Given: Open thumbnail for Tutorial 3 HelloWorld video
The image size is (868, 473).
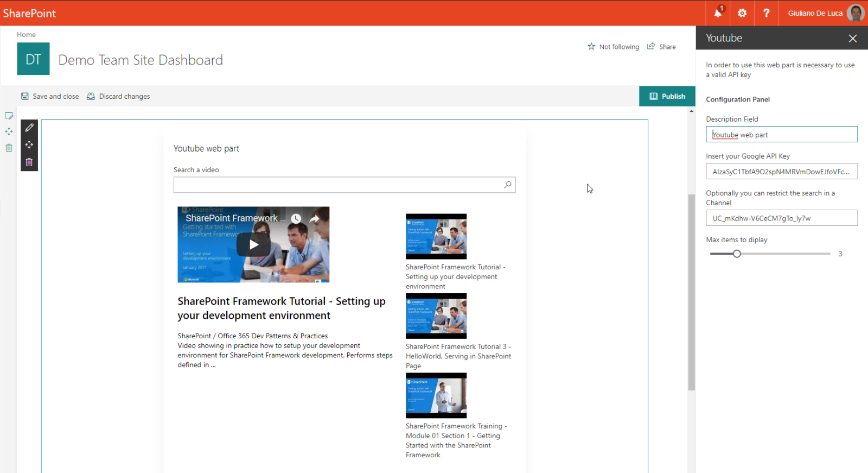Looking at the screenshot, I should pyautogui.click(x=436, y=316).
